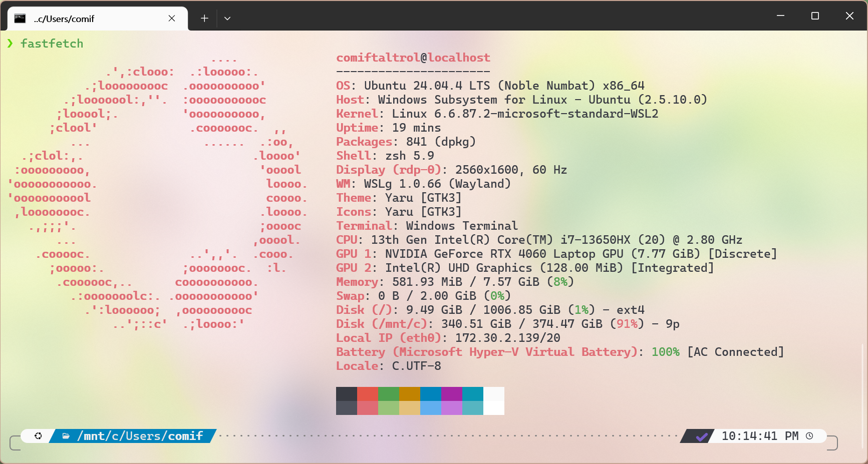Click the /mnt/c/Users/comif prompt path segment
The width and height of the screenshot is (868, 464).
(x=140, y=436)
